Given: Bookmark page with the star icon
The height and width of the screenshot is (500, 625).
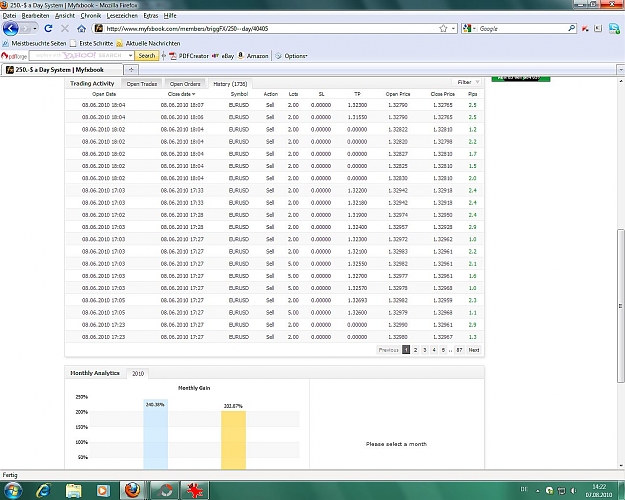Looking at the screenshot, I should [443, 28].
